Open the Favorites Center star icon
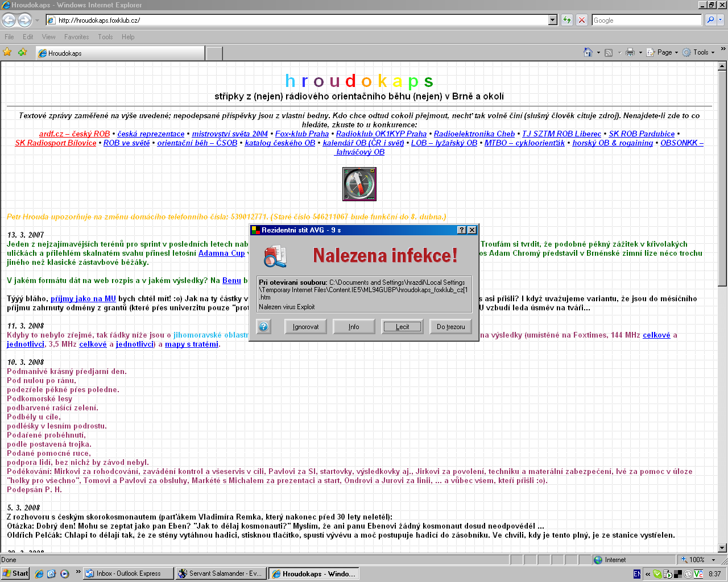728x582 pixels. [x=7, y=52]
